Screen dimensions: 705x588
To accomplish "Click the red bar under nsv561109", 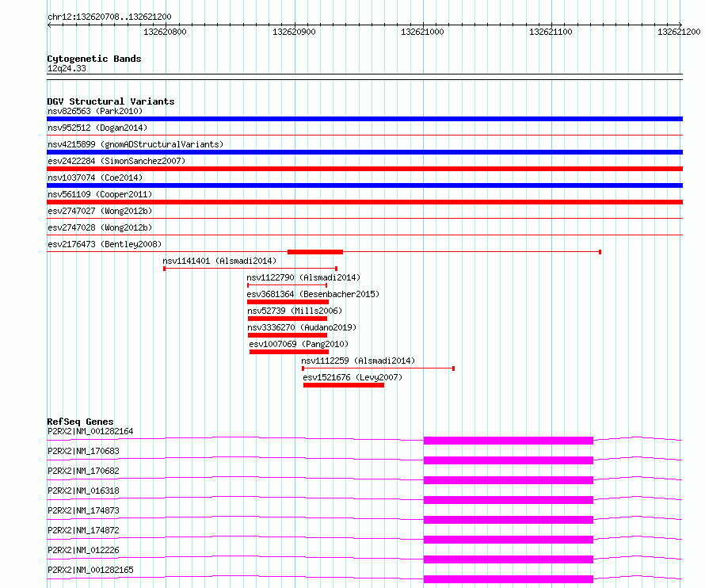I will point(364,202).
